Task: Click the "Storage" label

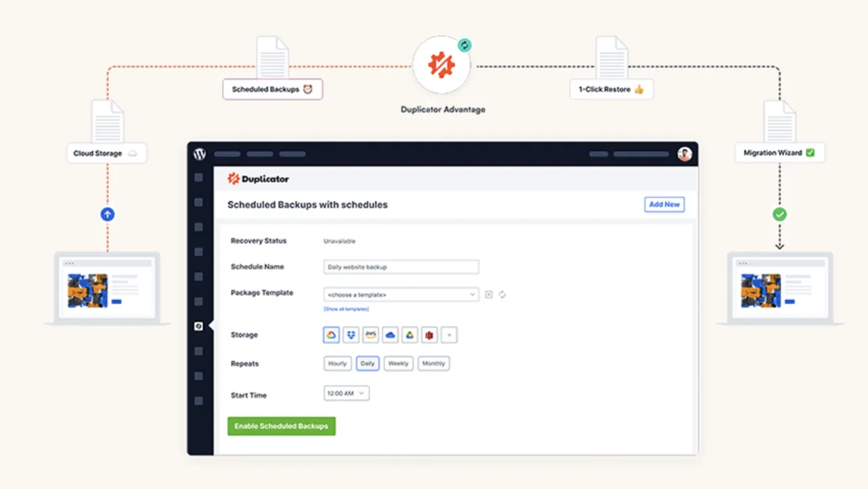Action: pyautogui.click(x=244, y=335)
